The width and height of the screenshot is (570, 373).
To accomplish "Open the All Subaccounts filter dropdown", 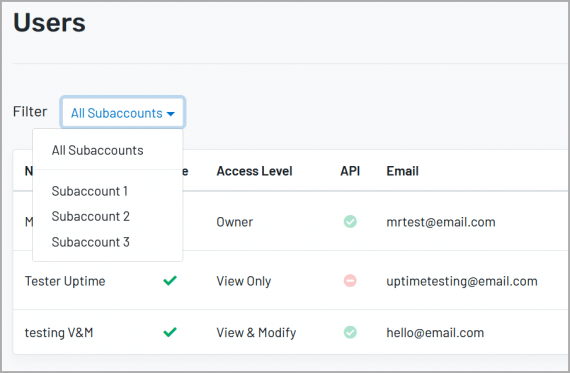I will [123, 112].
